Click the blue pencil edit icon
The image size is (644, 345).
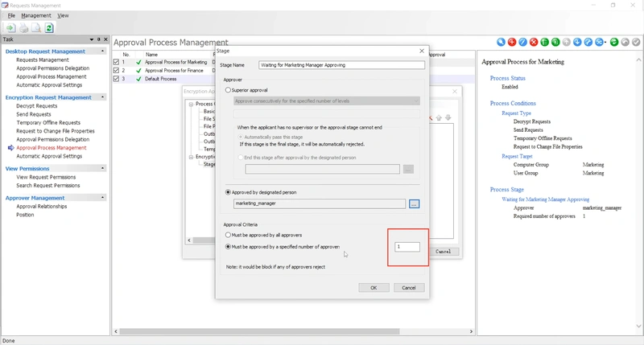click(x=522, y=42)
